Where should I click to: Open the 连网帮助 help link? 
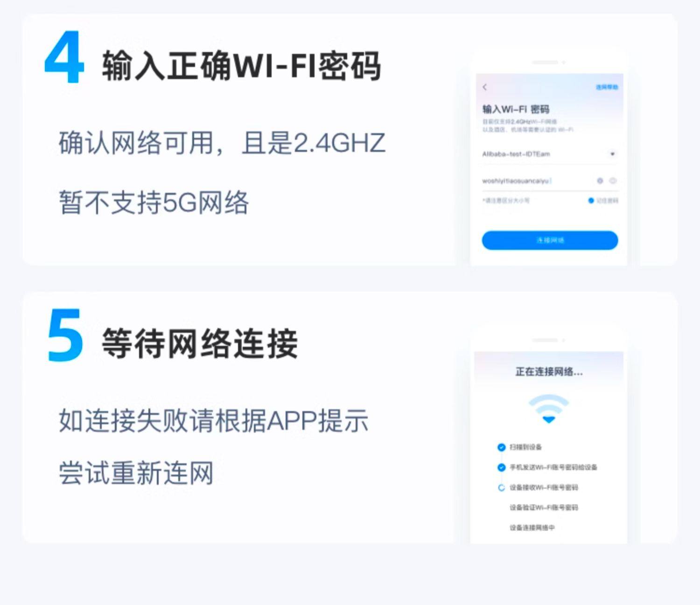click(x=607, y=87)
